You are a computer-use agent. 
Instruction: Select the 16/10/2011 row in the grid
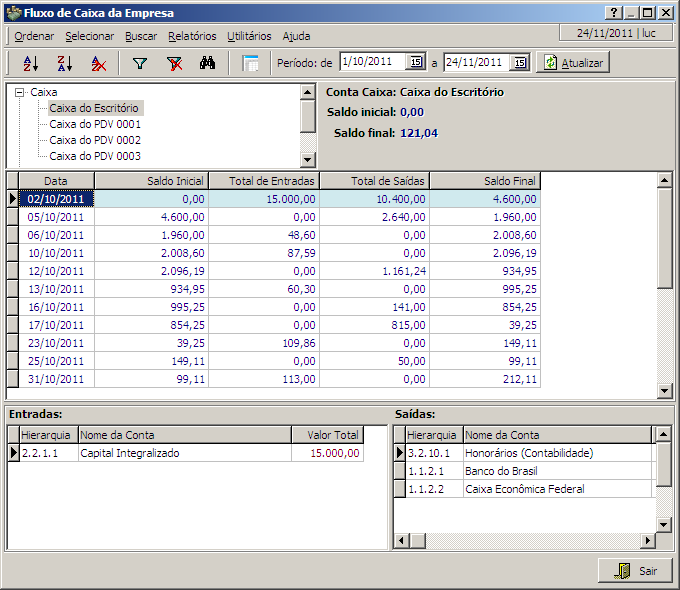55,307
